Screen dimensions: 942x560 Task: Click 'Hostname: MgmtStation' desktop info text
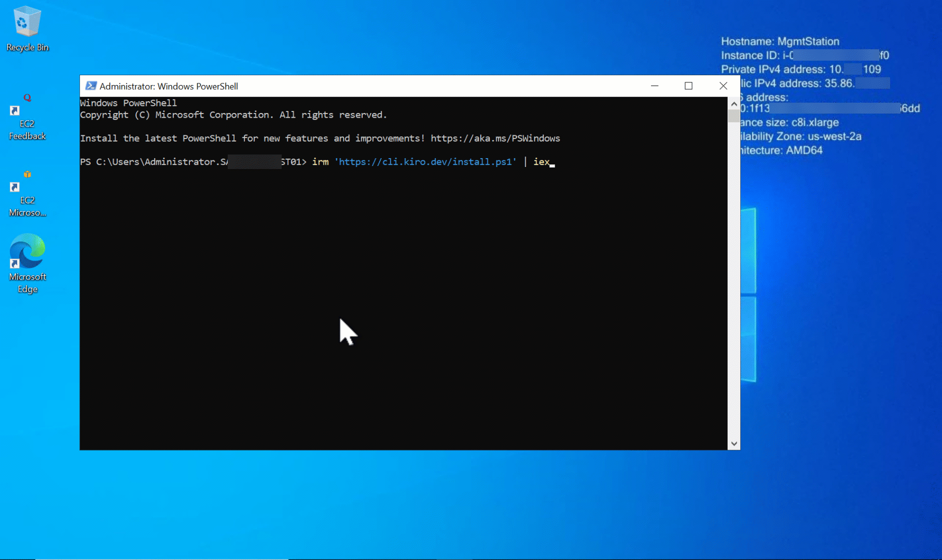click(780, 41)
